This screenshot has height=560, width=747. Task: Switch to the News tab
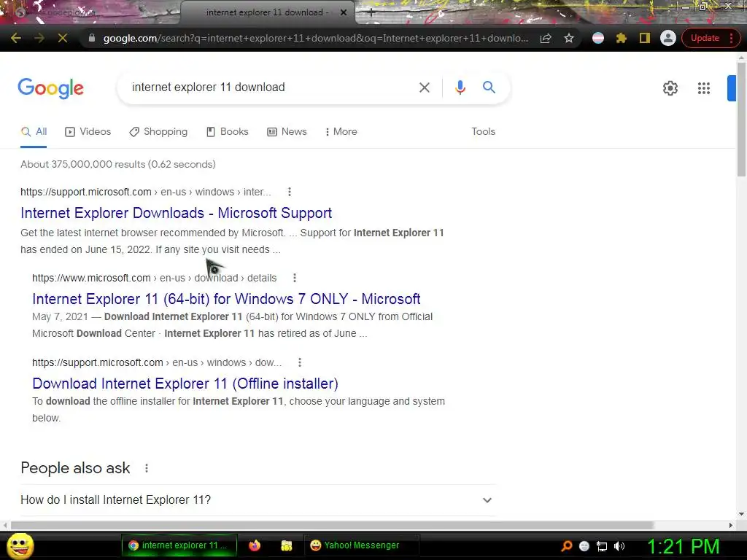pos(287,132)
